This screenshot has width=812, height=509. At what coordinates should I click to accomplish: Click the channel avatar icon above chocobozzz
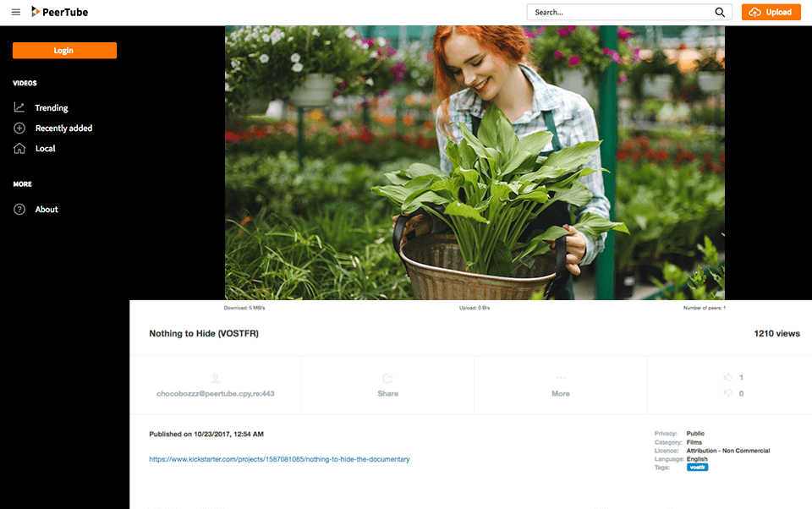pyautogui.click(x=216, y=378)
